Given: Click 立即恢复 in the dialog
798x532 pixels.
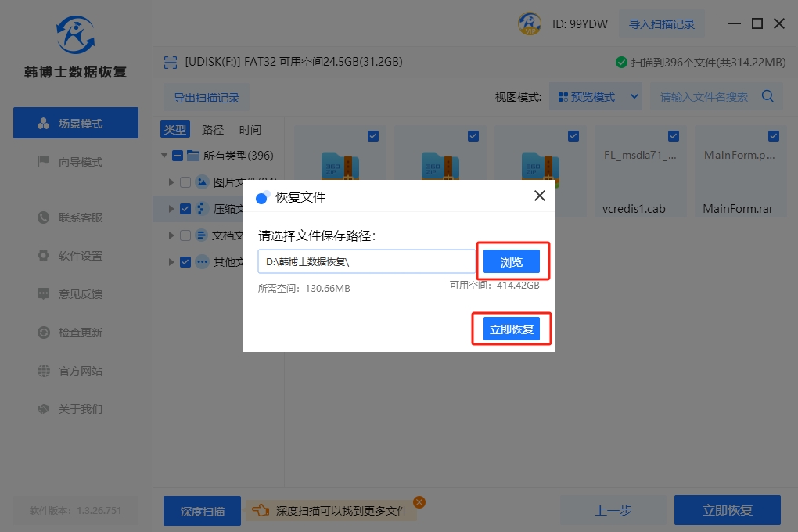Looking at the screenshot, I should tap(511, 329).
